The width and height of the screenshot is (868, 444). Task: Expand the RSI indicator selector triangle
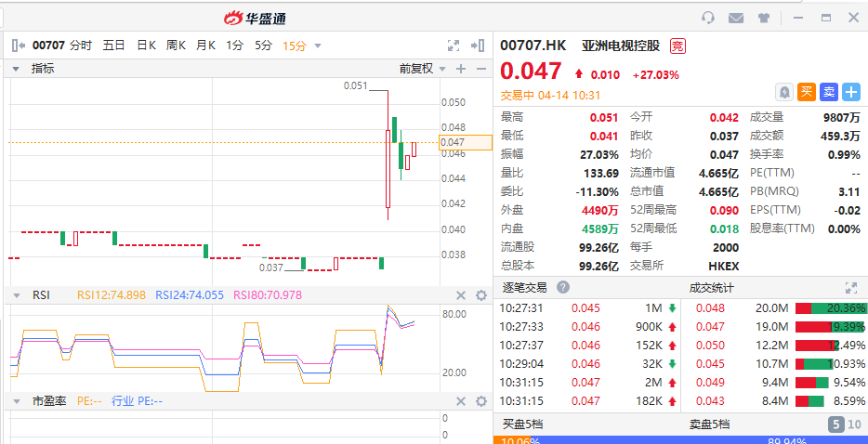[x=16, y=295]
